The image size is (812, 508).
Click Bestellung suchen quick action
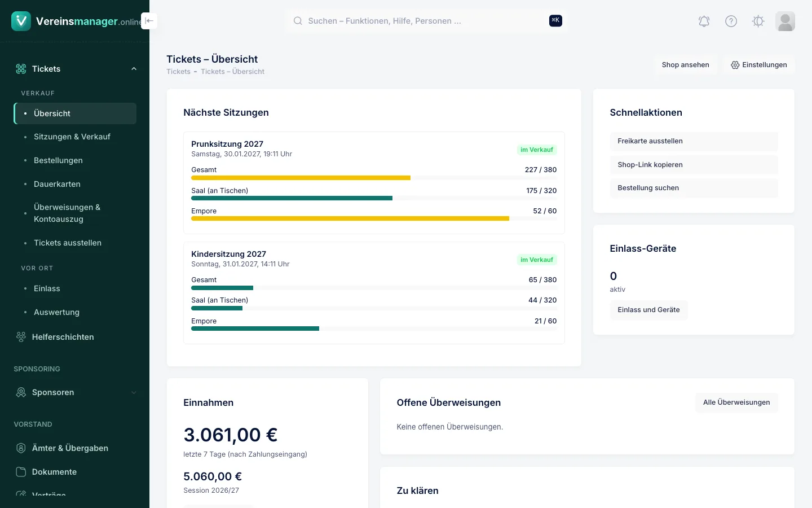click(x=694, y=188)
